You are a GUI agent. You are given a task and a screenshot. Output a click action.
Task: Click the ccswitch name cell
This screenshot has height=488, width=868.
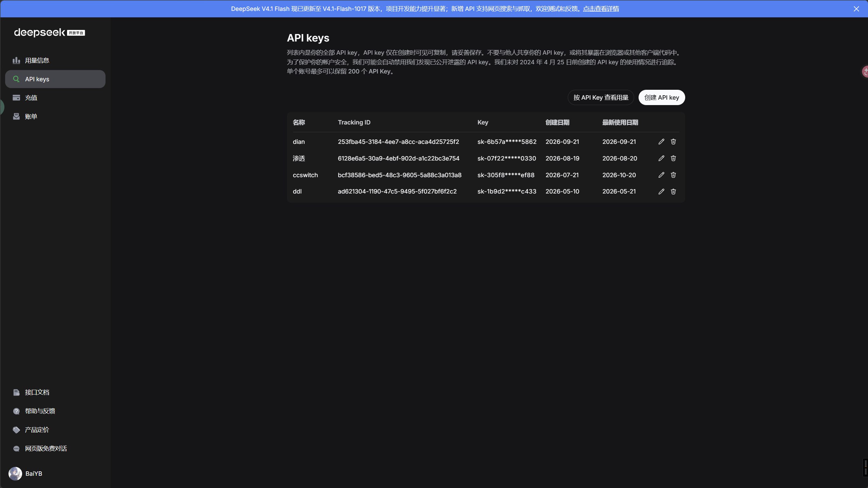tap(305, 175)
